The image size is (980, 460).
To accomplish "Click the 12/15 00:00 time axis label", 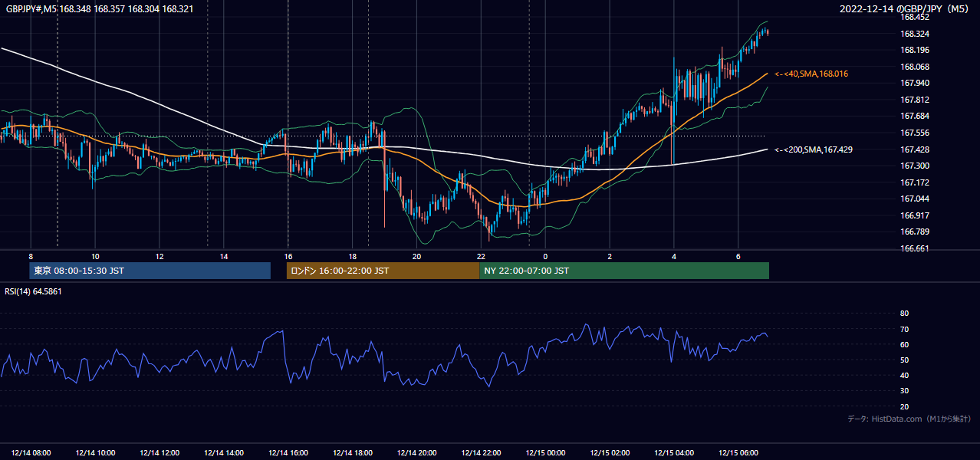I will point(545,453).
